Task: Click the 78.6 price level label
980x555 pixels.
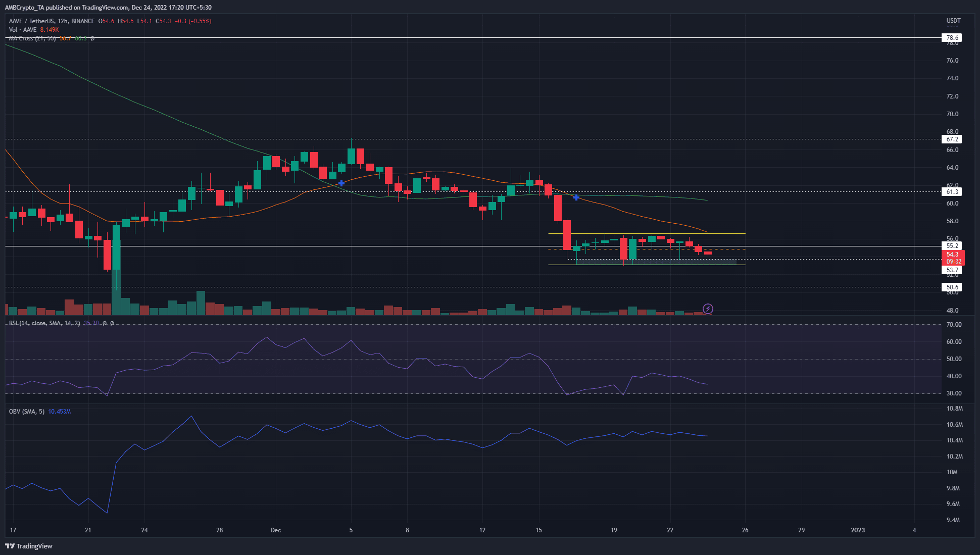Action: 952,38
